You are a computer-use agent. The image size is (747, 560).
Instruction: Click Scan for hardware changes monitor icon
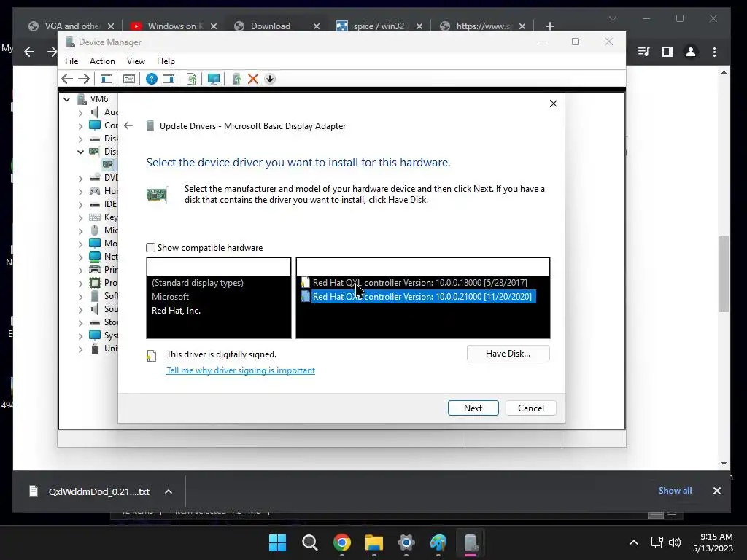click(x=214, y=79)
